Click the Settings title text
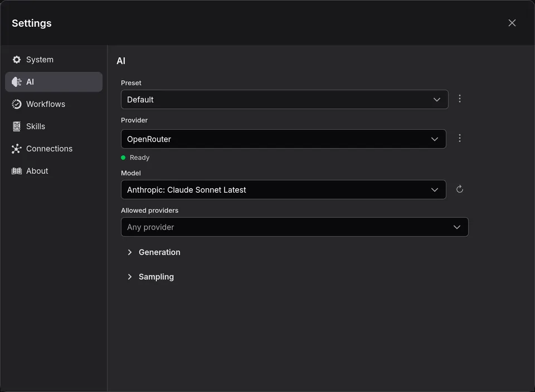The image size is (535, 392). pyautogui.click(x=32, y=23)
